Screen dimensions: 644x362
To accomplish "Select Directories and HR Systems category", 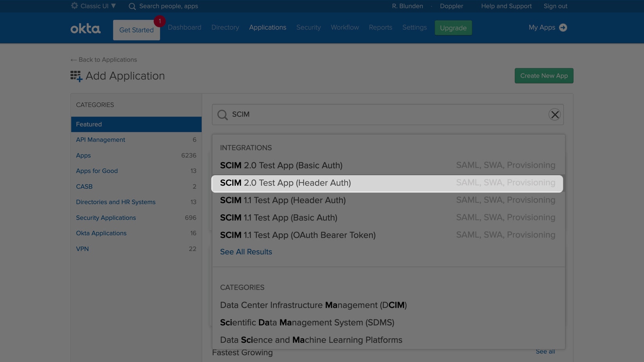I will (x=136, y=202).
